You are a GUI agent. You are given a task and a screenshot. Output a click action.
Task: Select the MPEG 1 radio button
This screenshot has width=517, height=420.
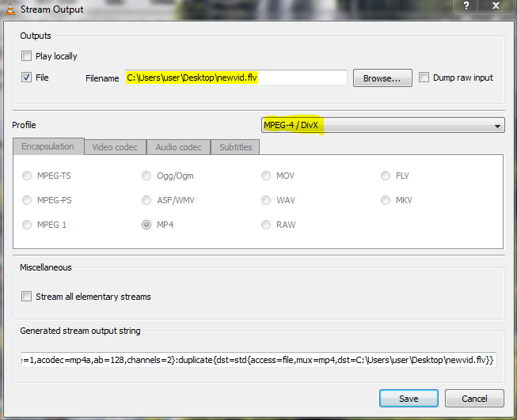(27, 225)
